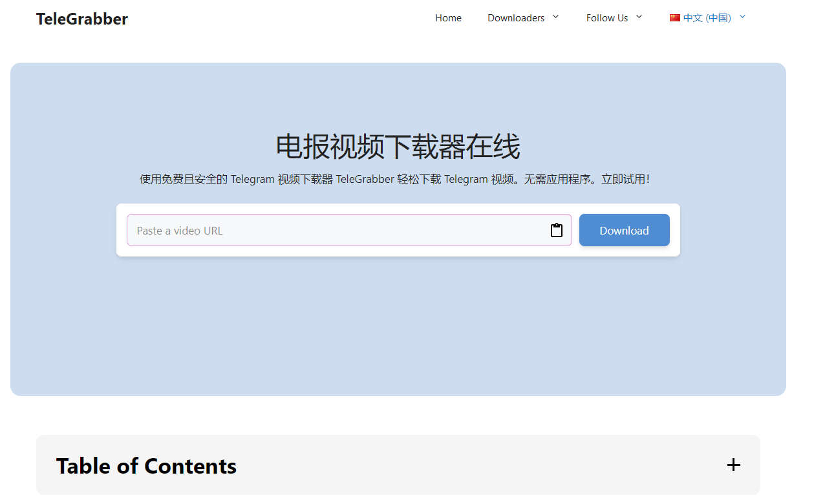Click the 电报视频下载器在线 heading
This screenshot has width=814, height=504.
click(x=398, y=147)
